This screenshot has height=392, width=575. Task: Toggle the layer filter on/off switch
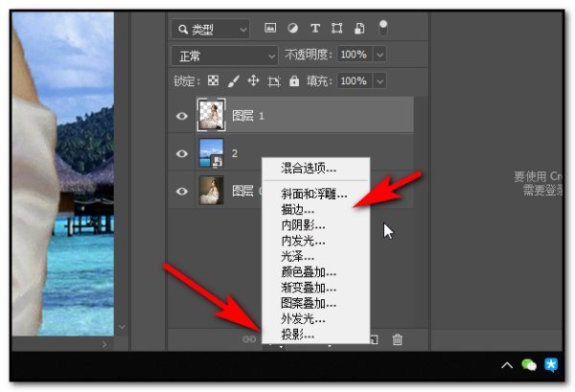point(383,27)
